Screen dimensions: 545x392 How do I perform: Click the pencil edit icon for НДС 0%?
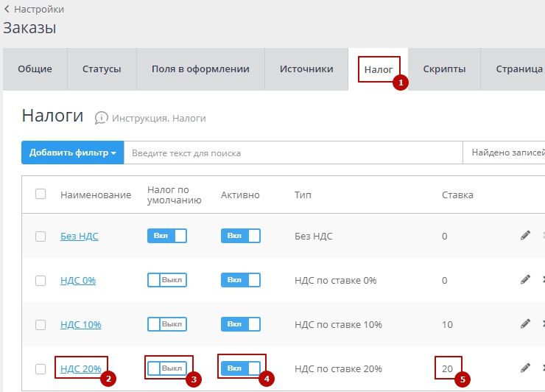click(x=525, y=280)
